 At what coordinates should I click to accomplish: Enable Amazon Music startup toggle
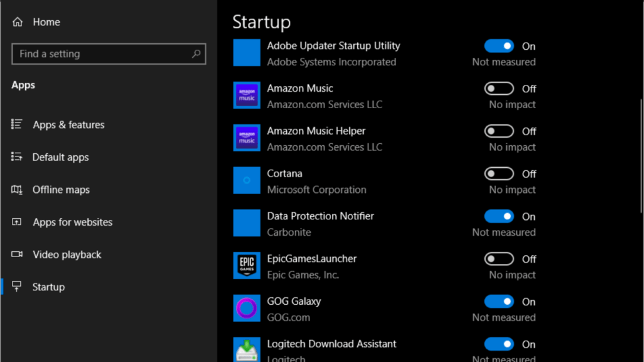[x=499, y=89]
